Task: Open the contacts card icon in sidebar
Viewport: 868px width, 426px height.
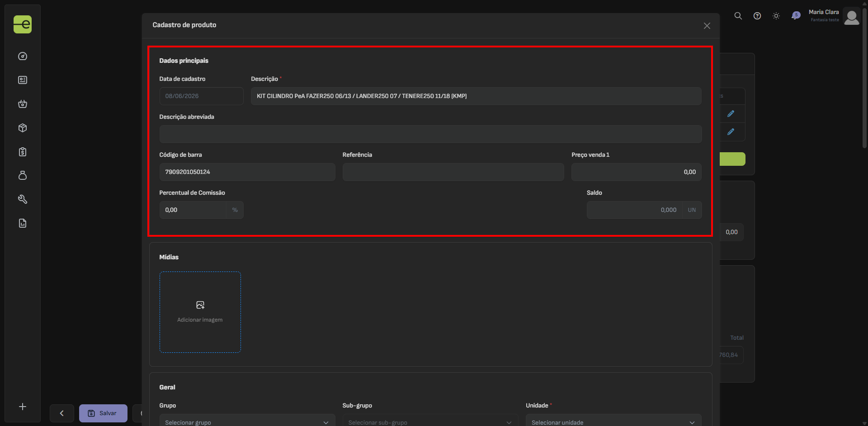Action: click(23, 80)
